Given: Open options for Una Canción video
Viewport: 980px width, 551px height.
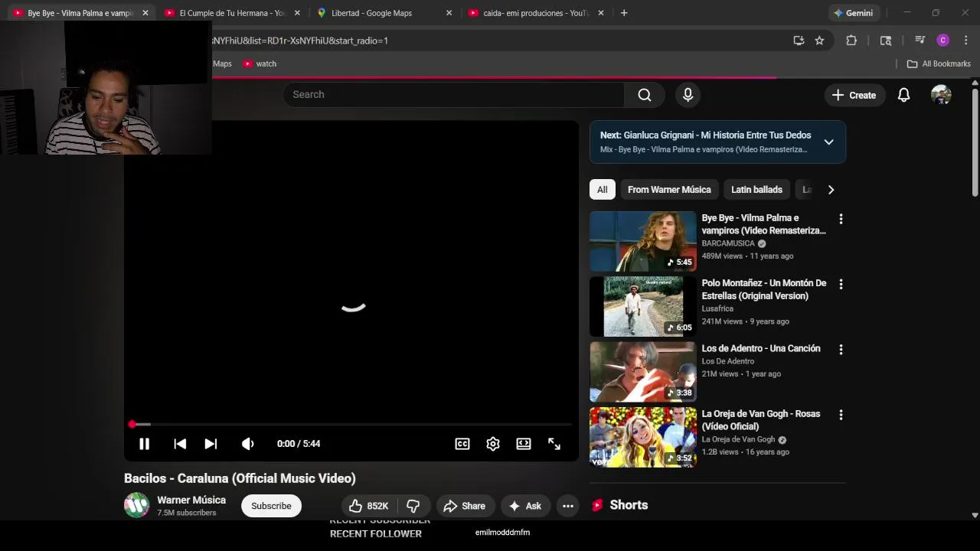Looking at the screenshot, I should [841, 350].
